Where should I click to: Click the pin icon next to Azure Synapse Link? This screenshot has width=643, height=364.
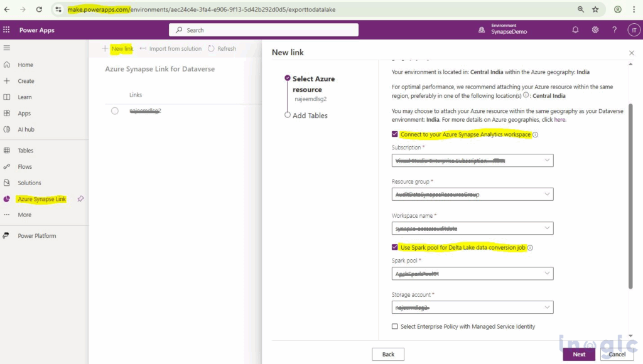click(80, 198)
